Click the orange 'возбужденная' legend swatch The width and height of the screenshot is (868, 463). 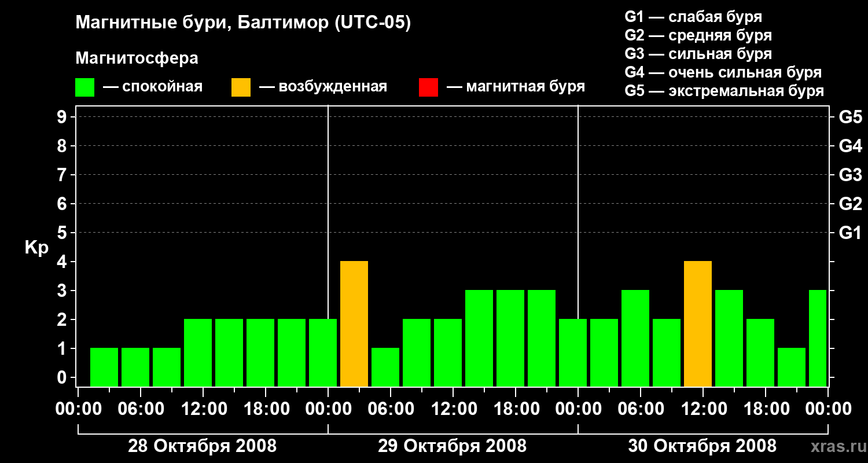(241, 87)
